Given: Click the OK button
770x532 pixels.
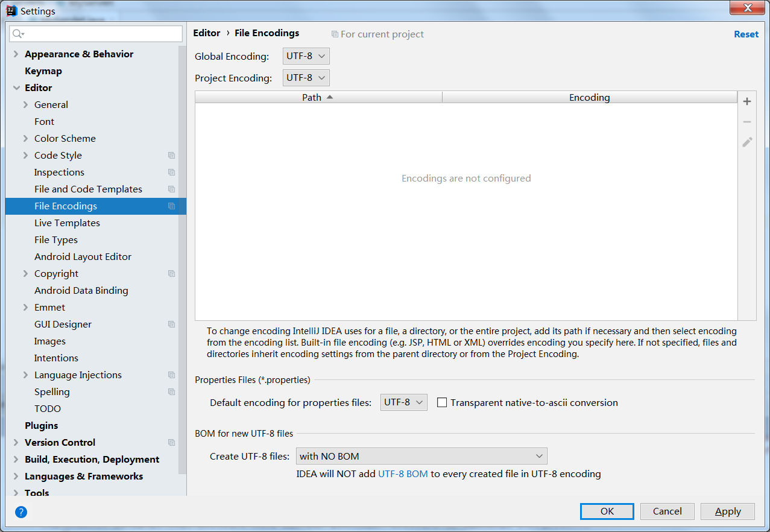Looking at the screenshot, I should coord(607,511).
